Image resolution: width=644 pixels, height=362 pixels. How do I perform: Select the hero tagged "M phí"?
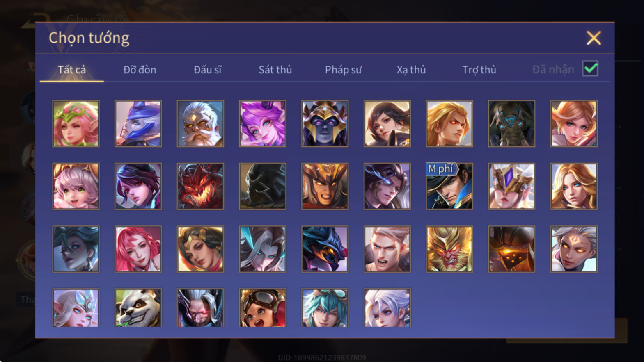(x=449, y=186)
